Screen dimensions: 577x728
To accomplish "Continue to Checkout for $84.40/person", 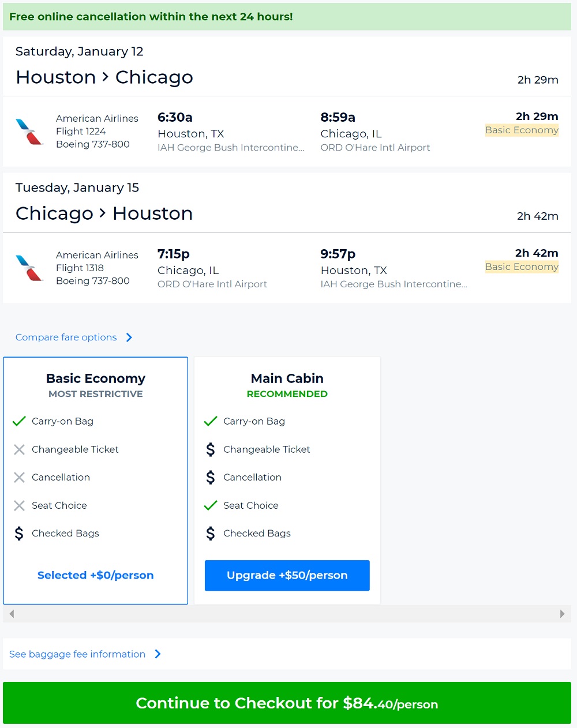I will pyautogui.click(x=287, y=703).
